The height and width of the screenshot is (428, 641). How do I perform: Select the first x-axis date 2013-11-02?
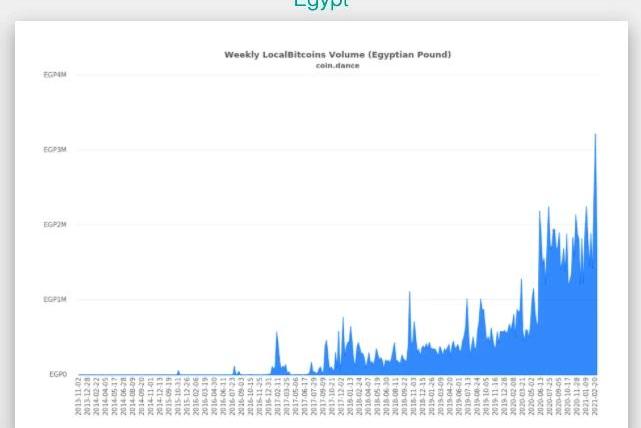(x=79, y=396)
